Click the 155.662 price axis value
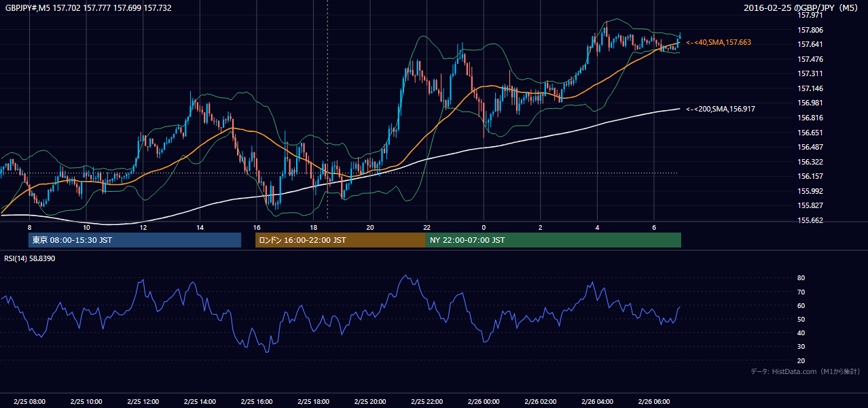The width and height of the screenshot is (868, 408). [810, 220]
